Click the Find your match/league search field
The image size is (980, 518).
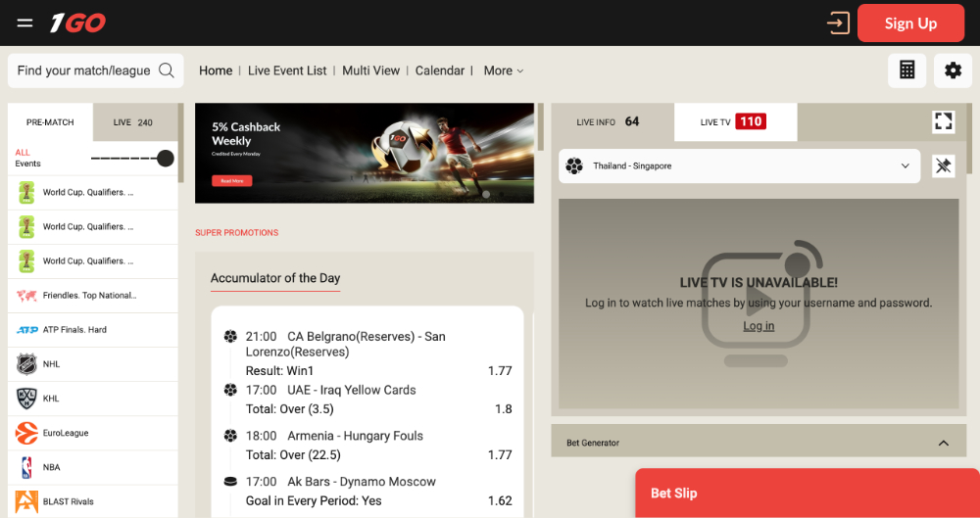click(84, 71)
